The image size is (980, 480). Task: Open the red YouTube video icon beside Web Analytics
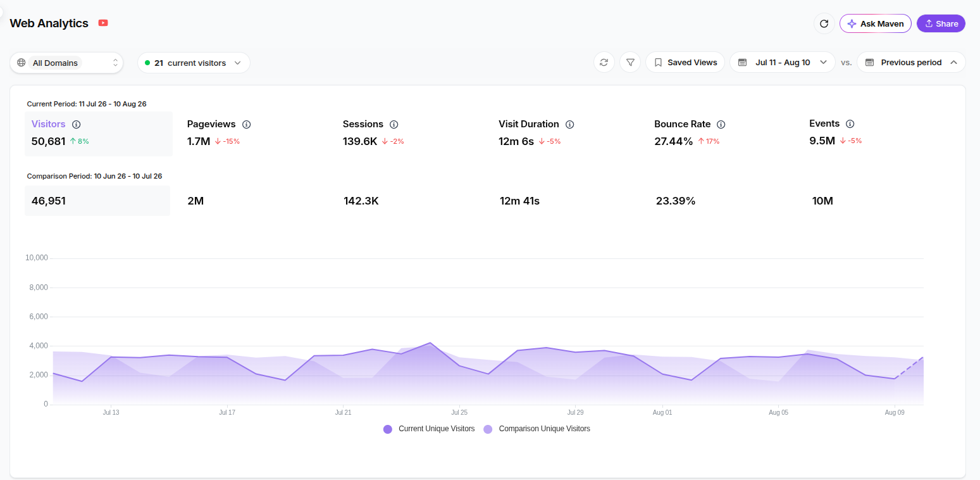pos(103,23)
